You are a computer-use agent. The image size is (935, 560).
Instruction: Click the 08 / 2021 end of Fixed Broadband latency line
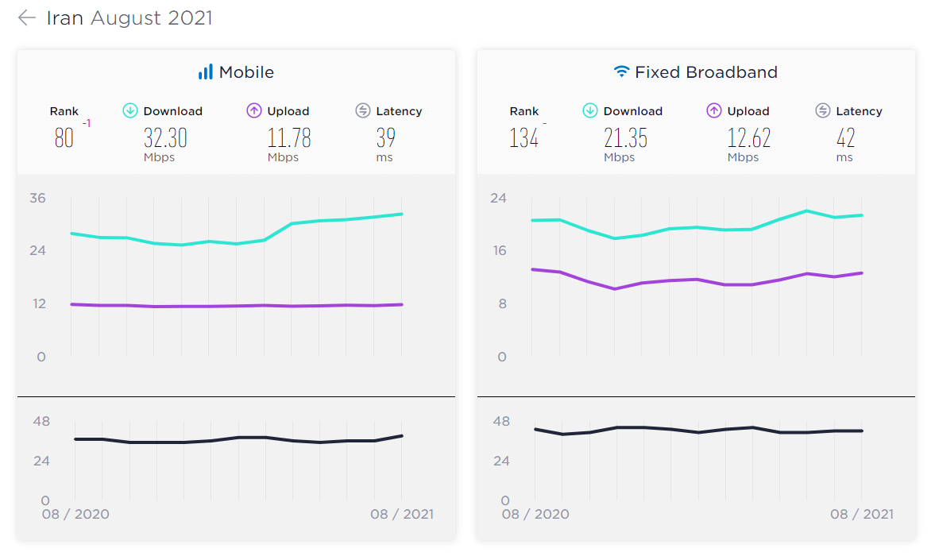(862, 431)
